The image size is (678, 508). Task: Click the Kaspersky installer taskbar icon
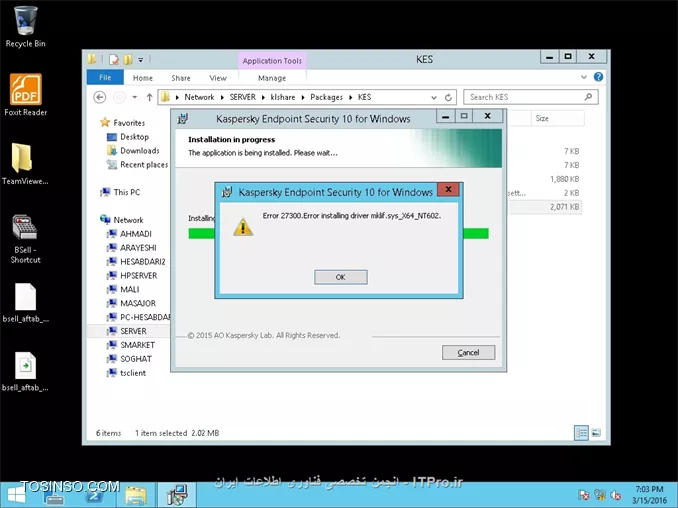pos(177,495)
